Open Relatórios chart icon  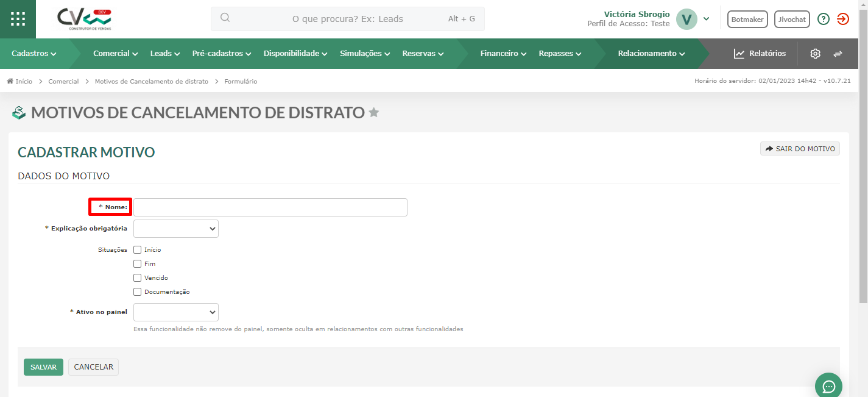coord(739,54)
